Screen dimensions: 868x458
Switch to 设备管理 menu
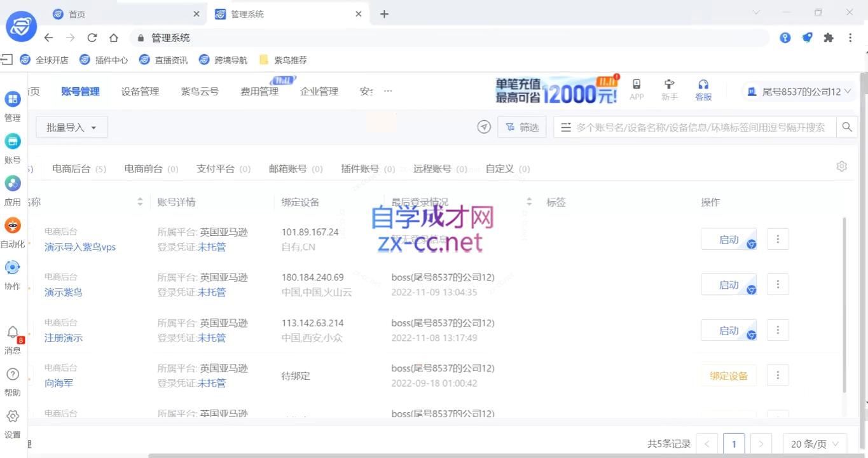(x=140, y=92)
